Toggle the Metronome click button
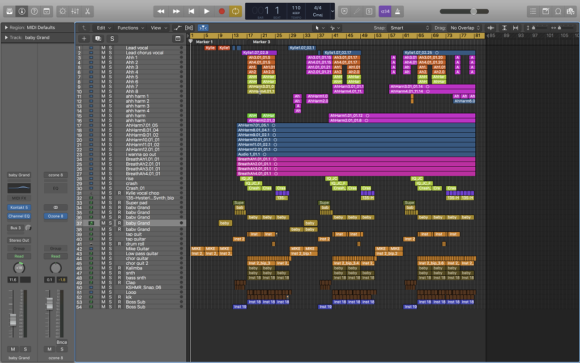The image size is (580, 363). [x=398, y=11]
